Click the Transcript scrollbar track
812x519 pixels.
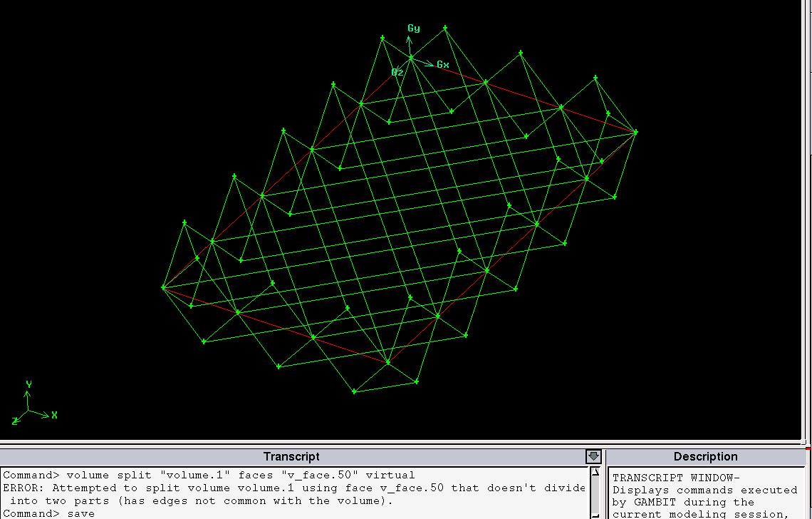[x=595, y=492]
